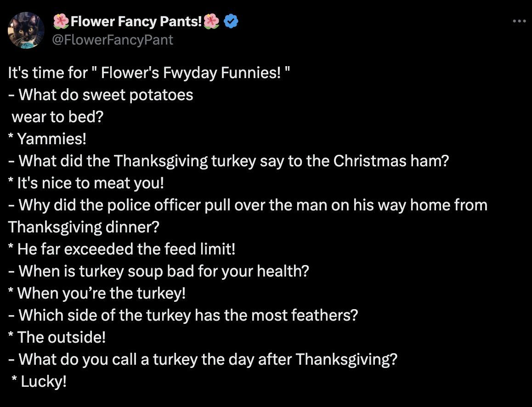
Task: Click the most feathers joke question
Action: 183,315
